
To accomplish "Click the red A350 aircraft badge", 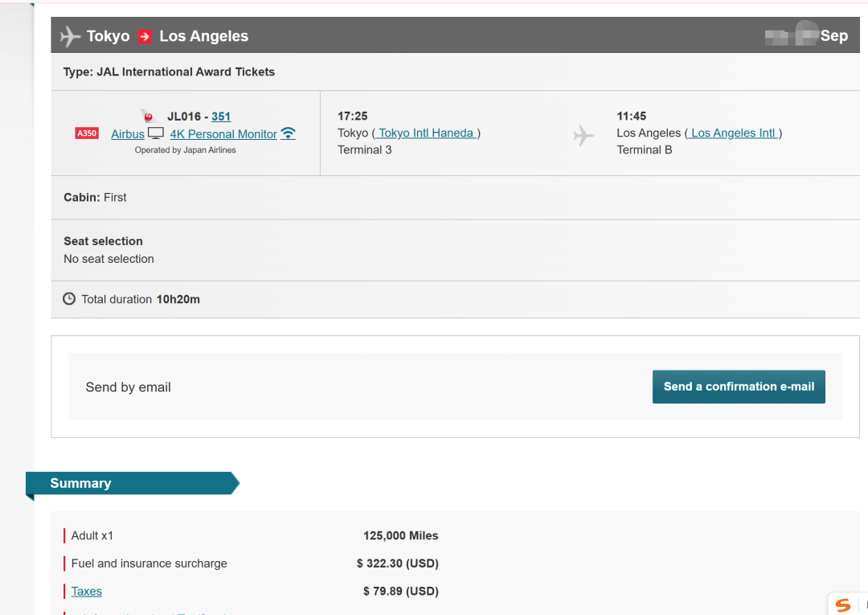I will pos(87,133).
